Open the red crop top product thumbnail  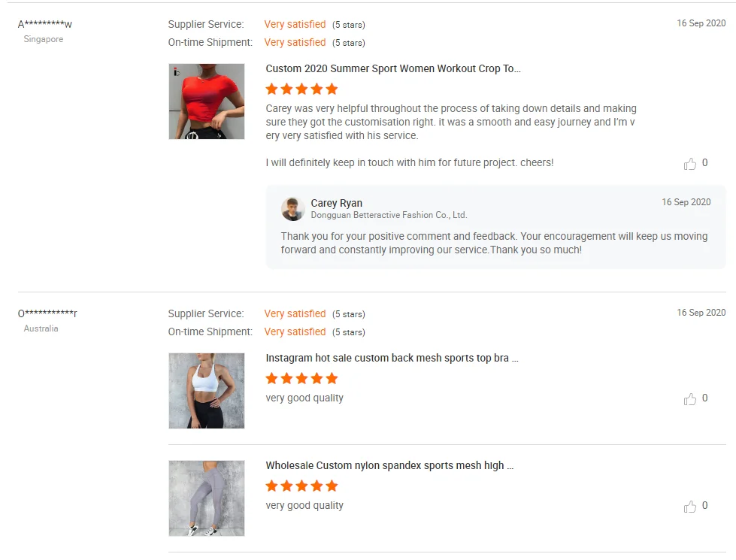[x=207, y=101]
